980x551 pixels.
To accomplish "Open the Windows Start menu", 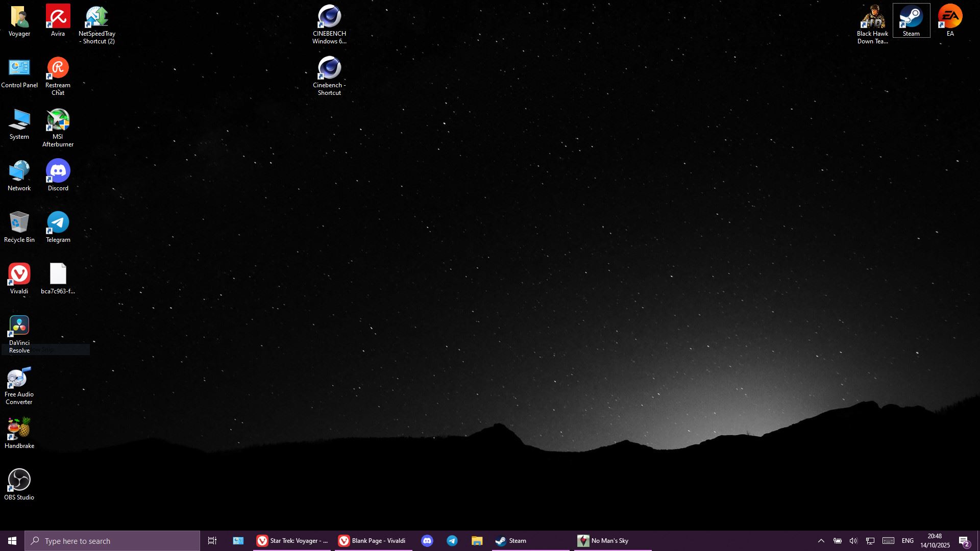I will (12, 541).
